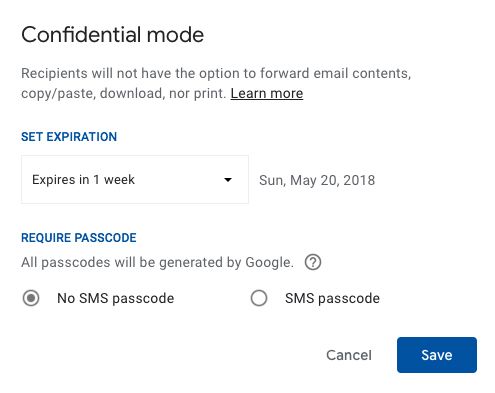Click the word Google in passcode note
This screenshot has width=495, height=393.
pyautogui.click(x=270, y=263)
